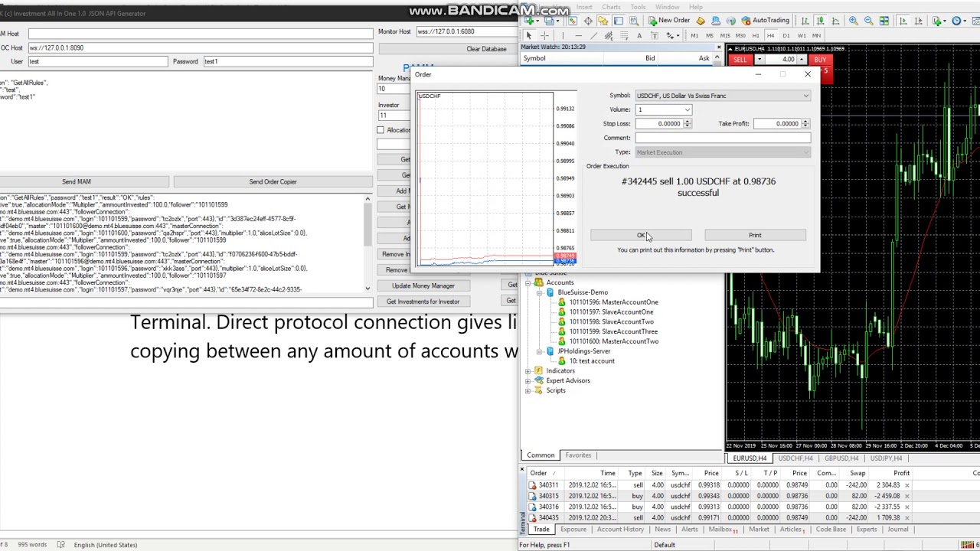
Task: Select the M15 timeframe button
Action: [x=725, y=36]
